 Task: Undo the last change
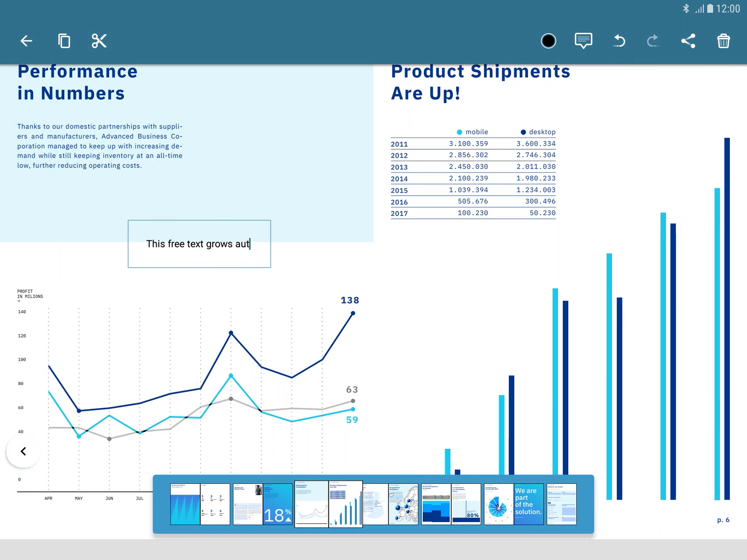point(619,41)
